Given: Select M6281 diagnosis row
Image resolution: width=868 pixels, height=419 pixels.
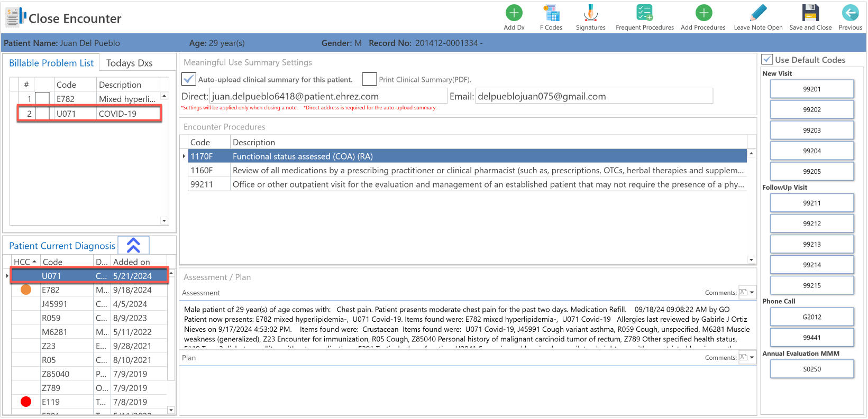Looking at the screenshot, I should [x=89, y=332].
